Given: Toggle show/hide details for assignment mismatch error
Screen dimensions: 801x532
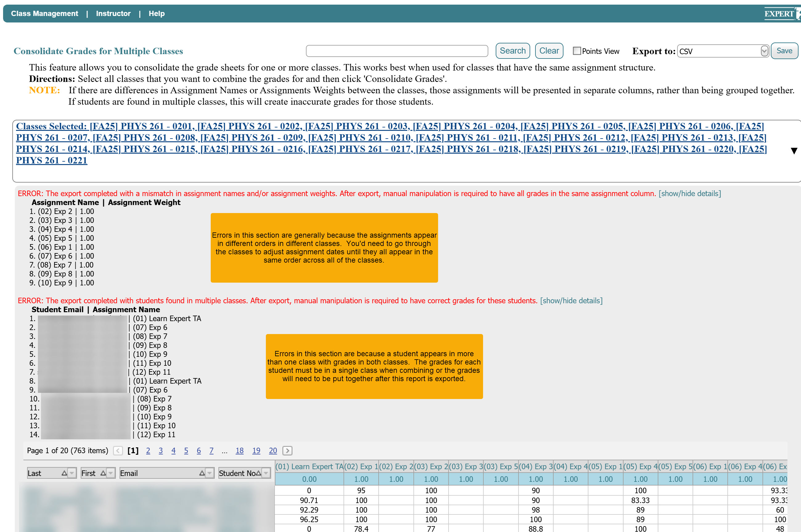Looking at the screenshot, I should (690, 193).
